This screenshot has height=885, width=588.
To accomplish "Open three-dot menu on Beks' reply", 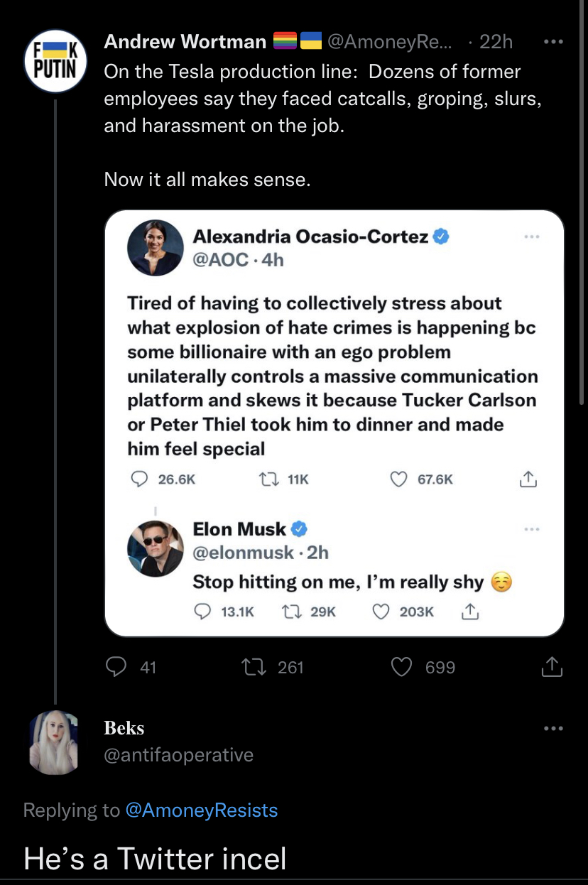I will 552,728.
